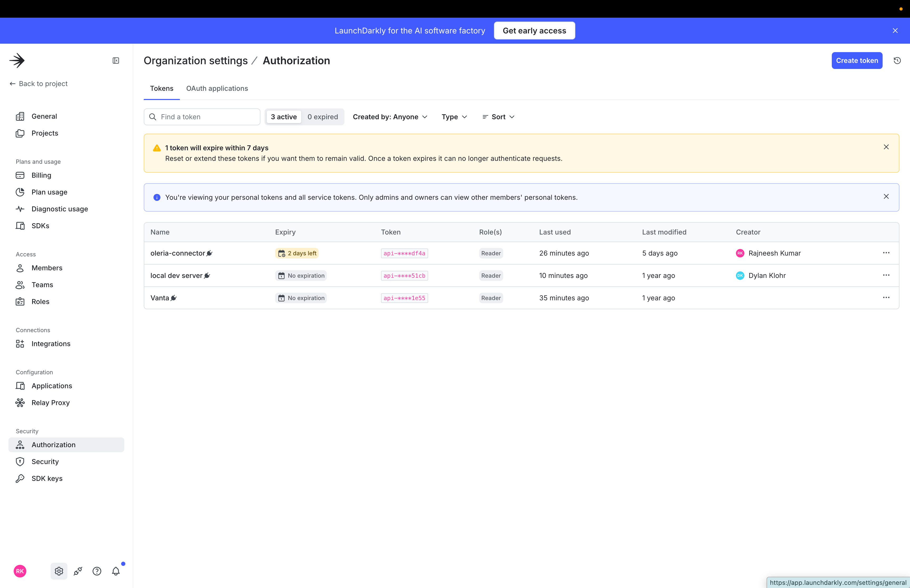Open Diagnostic usage page
This screenshot has height=588, width=910.
(x=66, y=209)
